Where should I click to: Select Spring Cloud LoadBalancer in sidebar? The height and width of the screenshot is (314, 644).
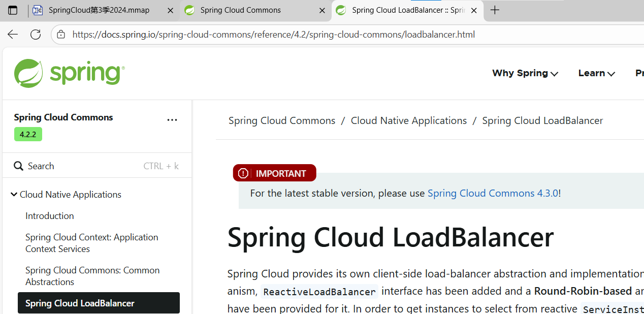click(99, 303)
